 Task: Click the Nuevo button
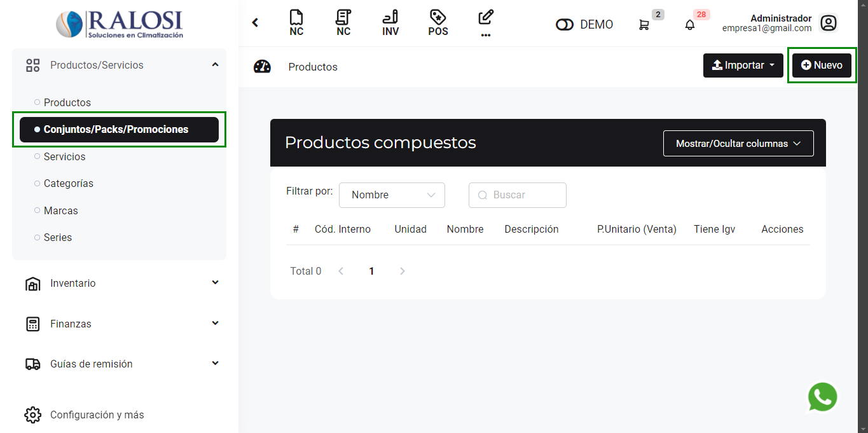[x=822, y=65]
